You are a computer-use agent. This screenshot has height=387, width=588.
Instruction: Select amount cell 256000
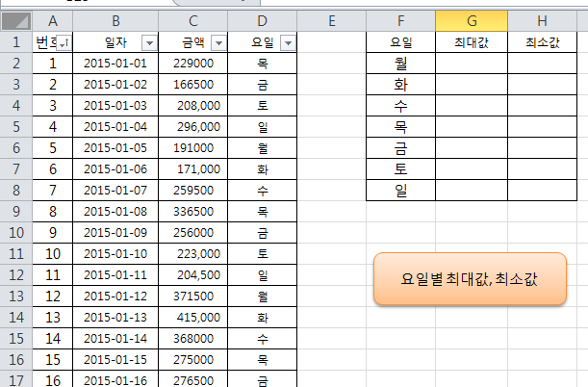click(x=192, y=233)
